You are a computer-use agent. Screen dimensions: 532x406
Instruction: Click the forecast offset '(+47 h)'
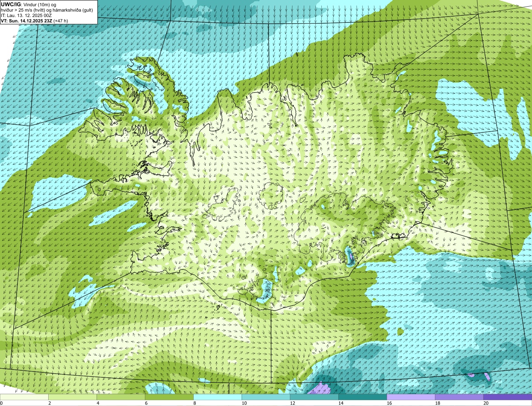tap(61, 20)
